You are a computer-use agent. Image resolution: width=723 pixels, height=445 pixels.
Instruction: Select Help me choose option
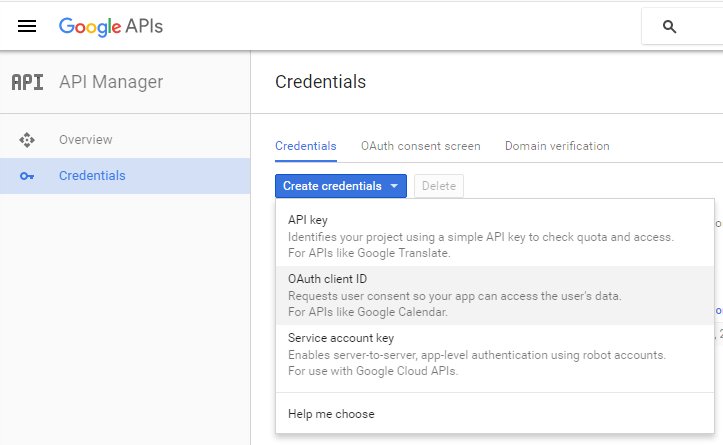[331, 413]
